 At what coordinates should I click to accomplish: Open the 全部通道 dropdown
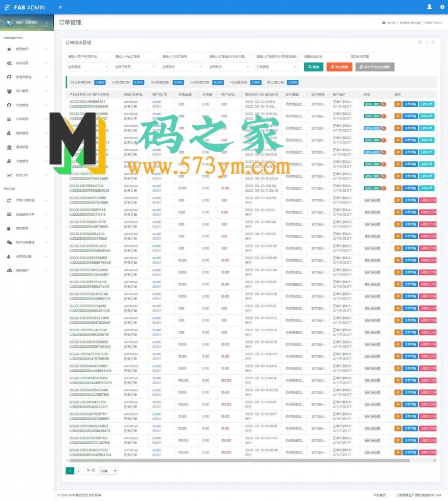tap(88, 67)
